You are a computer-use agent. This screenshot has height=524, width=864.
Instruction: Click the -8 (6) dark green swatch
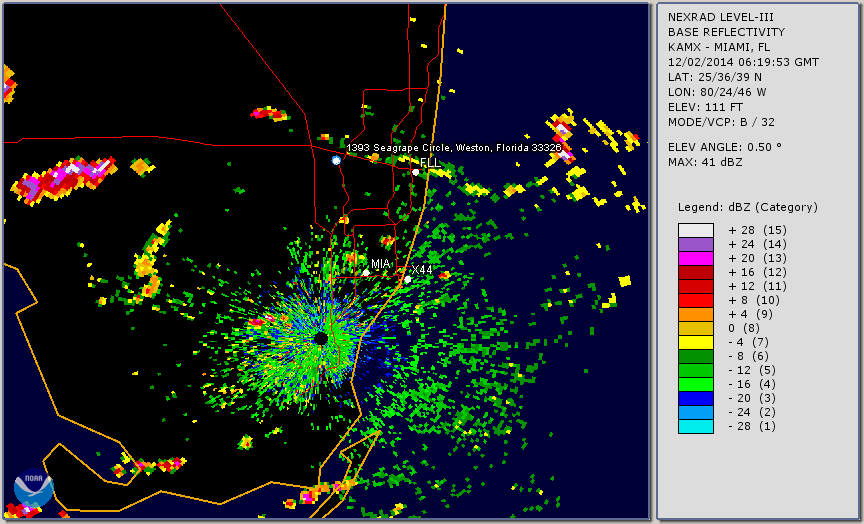[x=695, y=356]
